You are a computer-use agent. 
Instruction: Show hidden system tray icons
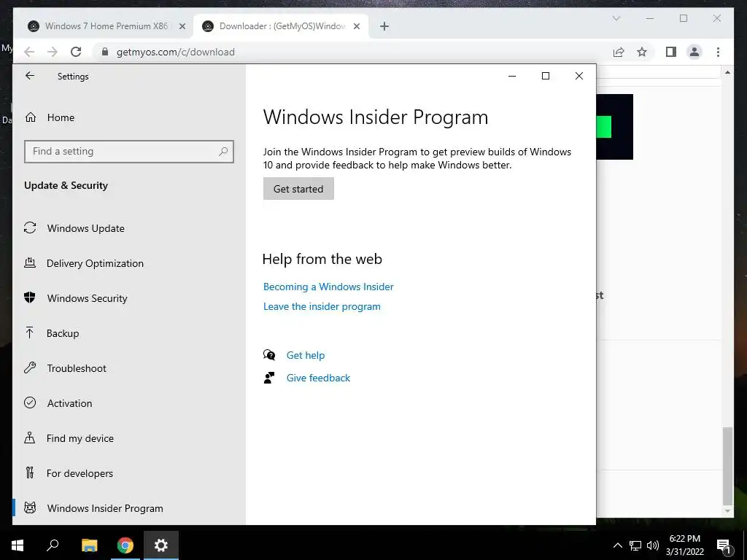617,545
